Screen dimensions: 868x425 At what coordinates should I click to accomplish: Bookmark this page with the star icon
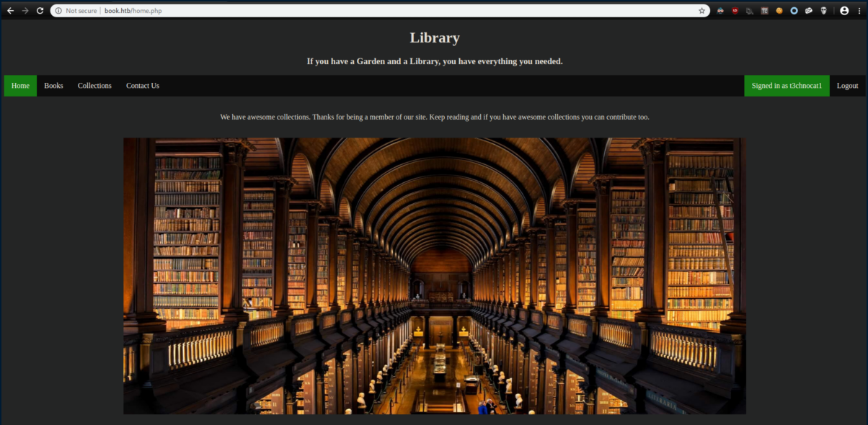701,11
